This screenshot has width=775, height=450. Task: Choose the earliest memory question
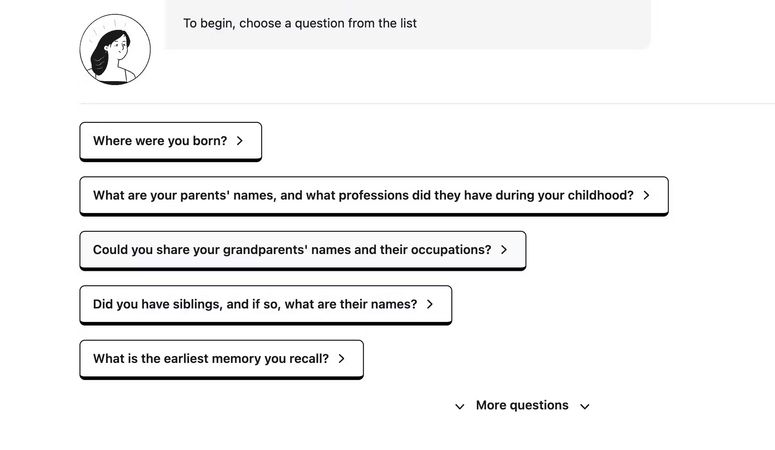[221, 359]
